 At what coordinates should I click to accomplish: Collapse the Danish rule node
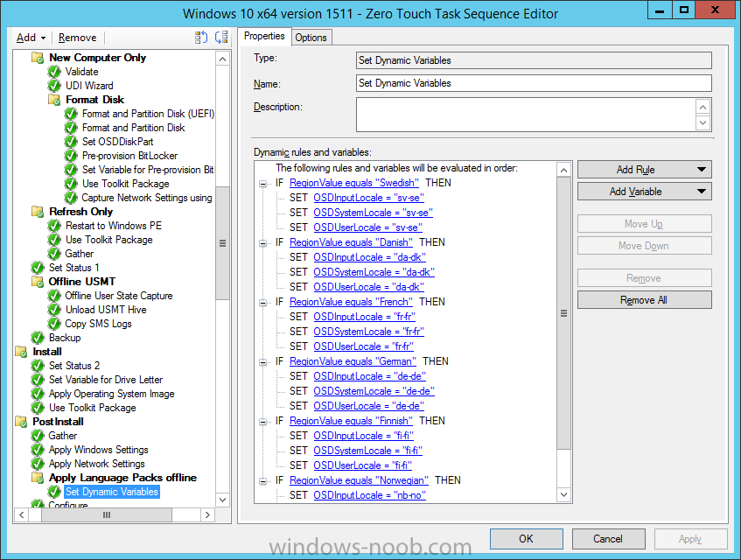262,243
